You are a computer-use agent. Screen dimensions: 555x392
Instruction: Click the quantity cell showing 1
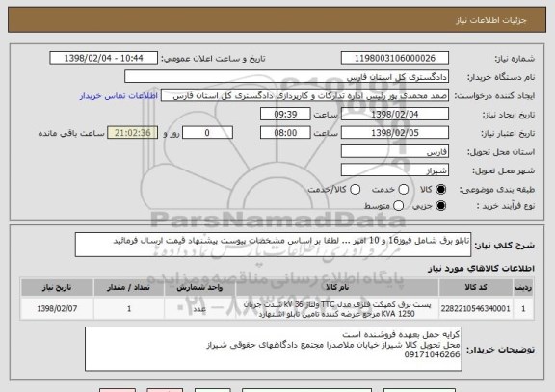129,309
